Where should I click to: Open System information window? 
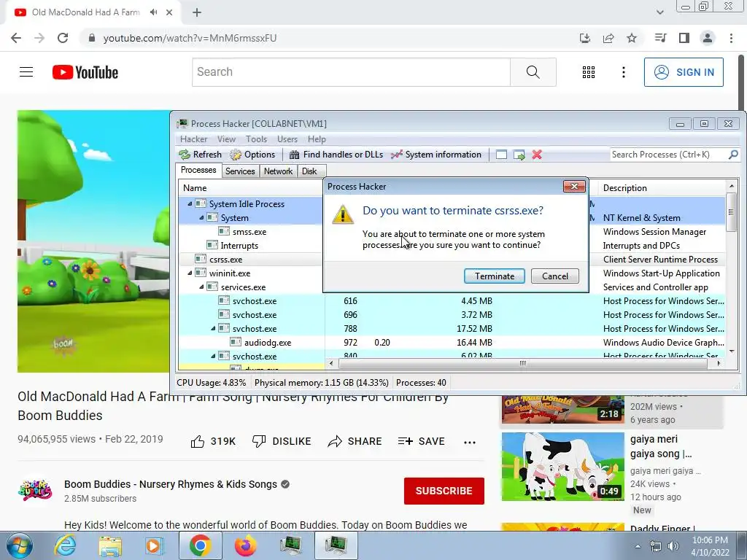click(x=436, y=155)
